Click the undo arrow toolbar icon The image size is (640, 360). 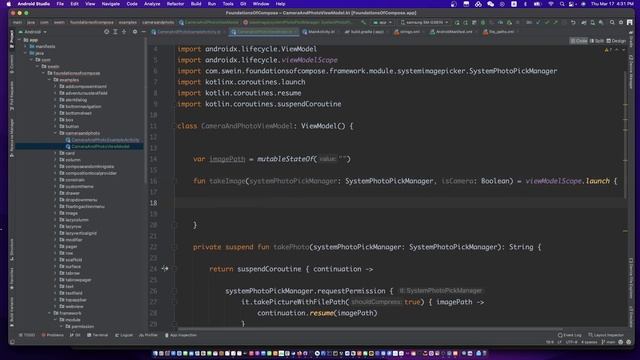(x=573, y=22)
